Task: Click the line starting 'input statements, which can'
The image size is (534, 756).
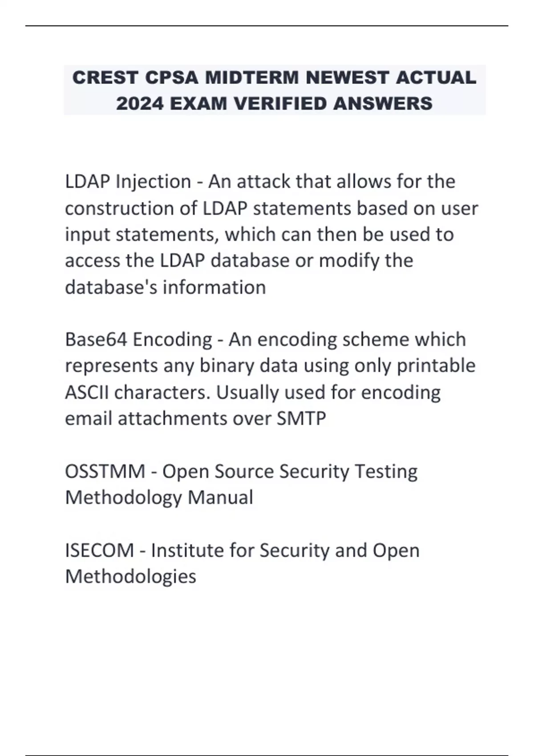Action: coord(259,234)
